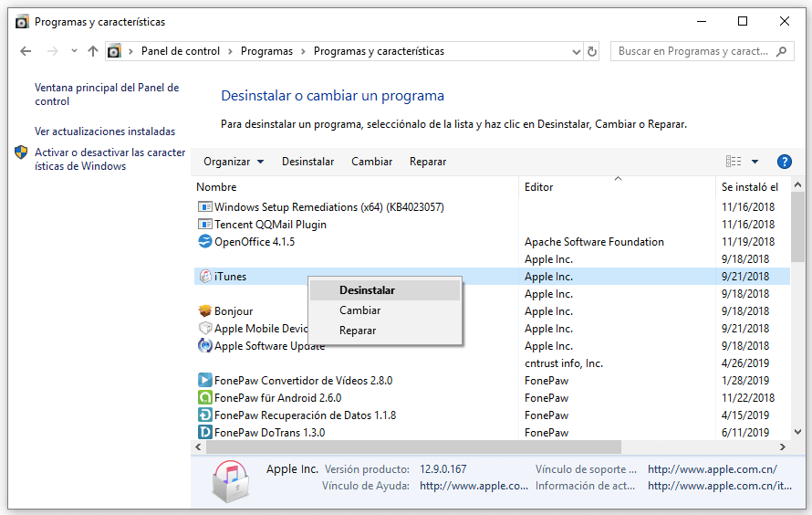Click horizontal scrollbar left arrow

click(x=198, y=447)
